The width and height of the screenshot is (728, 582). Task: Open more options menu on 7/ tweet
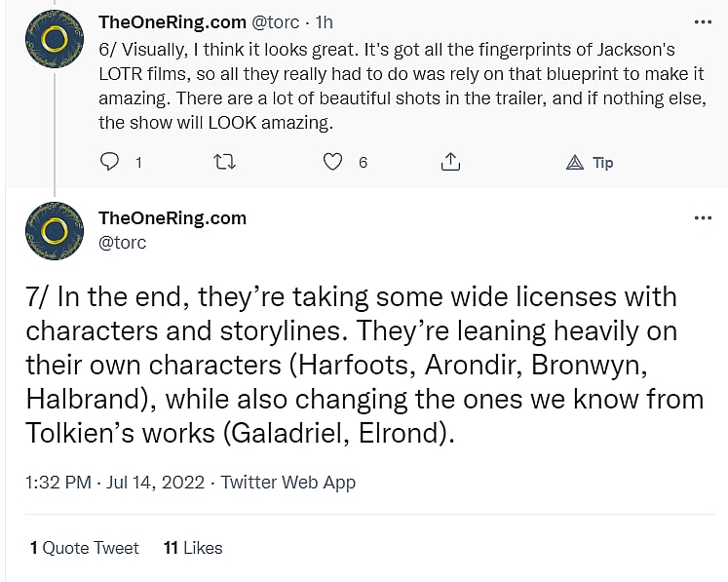702,218
